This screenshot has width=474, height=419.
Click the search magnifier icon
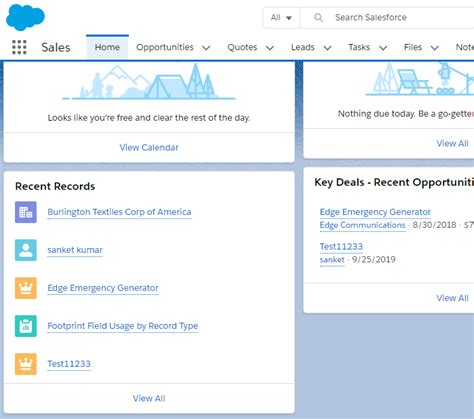click(318, 17)
